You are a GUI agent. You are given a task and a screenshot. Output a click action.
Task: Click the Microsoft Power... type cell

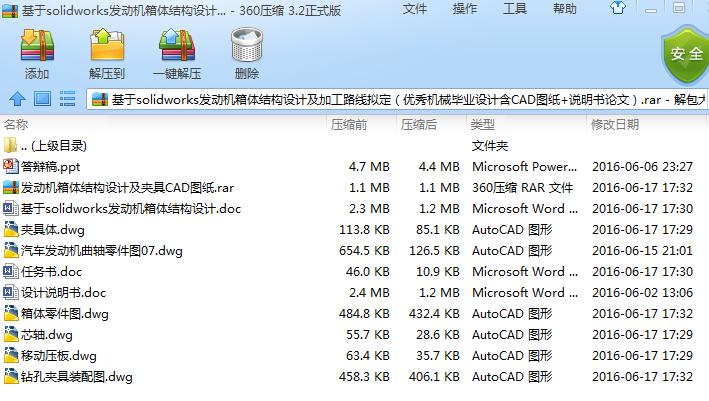[525, 167]
